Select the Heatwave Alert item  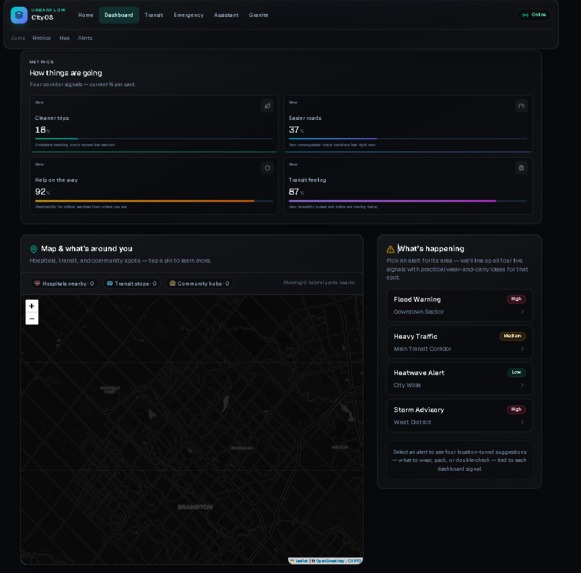459,379
